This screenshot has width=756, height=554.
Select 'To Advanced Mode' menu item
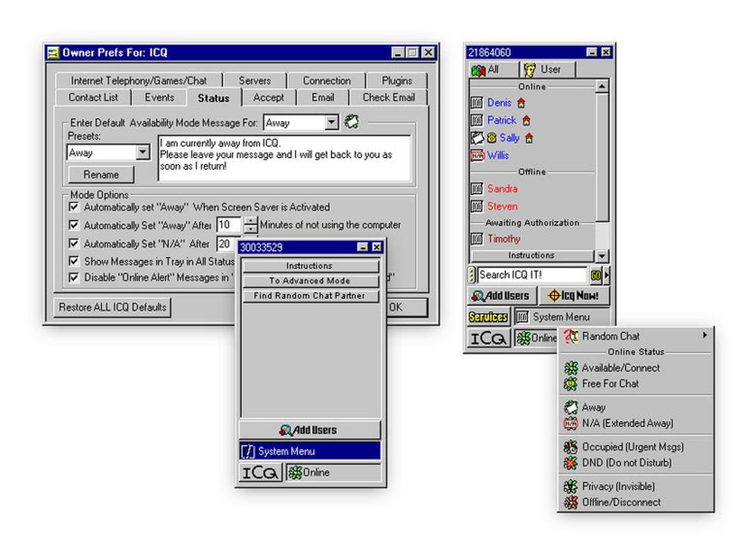(x=311, y=280)
